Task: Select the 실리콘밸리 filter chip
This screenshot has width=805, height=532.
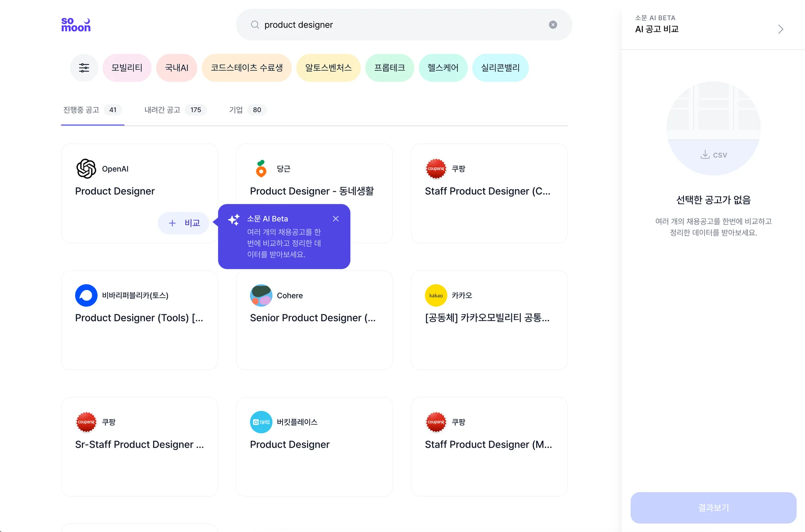Action: [500, 68]
